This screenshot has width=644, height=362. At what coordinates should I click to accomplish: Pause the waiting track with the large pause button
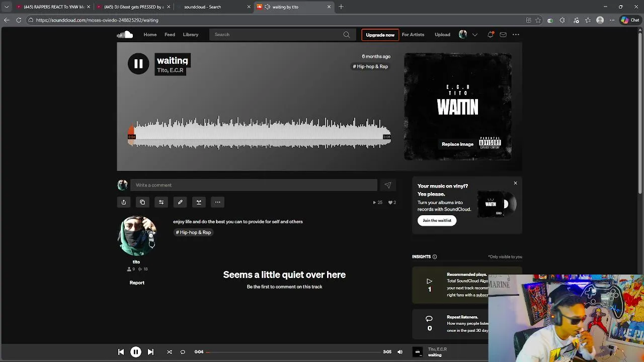[x=138, y=64]
